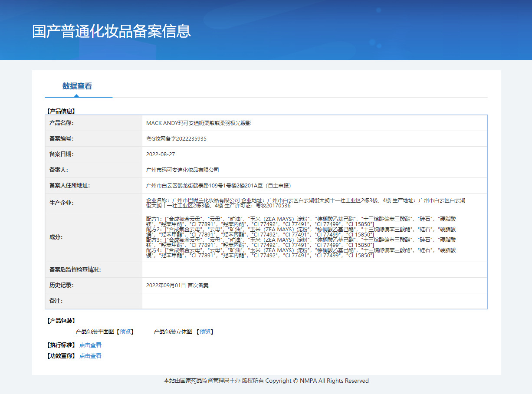Click 点击查看 next to 执行标准
The height and width of the screenshot is (394, 532).
[90, 345]
